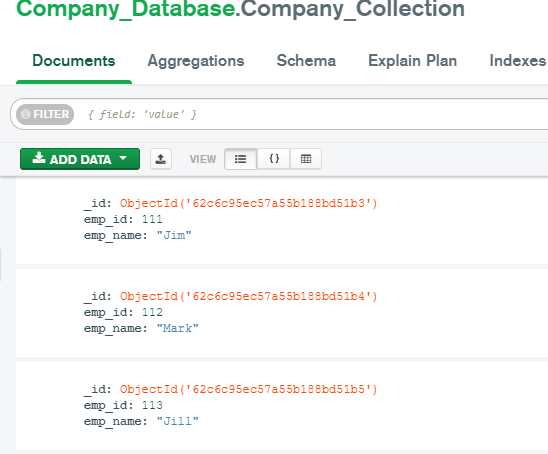This screenshot has height=454, width=548.
Task: Select ObjectId ending in 51b5
Action: (249, 389)
